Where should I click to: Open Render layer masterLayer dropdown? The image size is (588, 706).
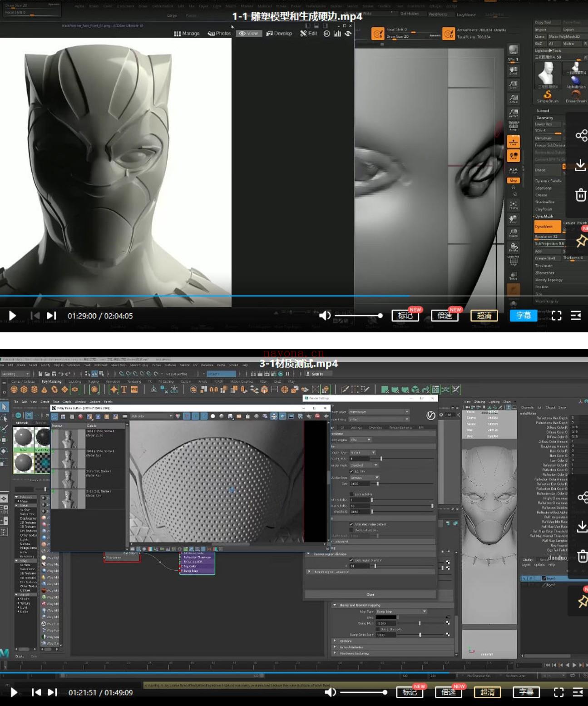(x=378, y=412)
